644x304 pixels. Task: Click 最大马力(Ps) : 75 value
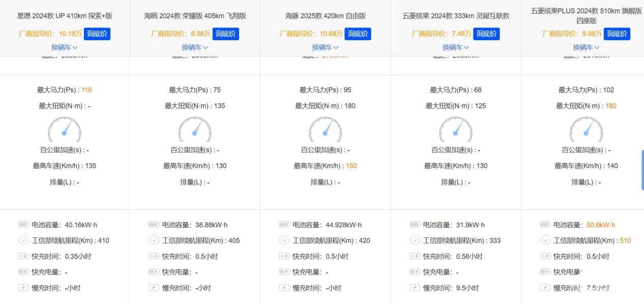(x=217, y=90)
